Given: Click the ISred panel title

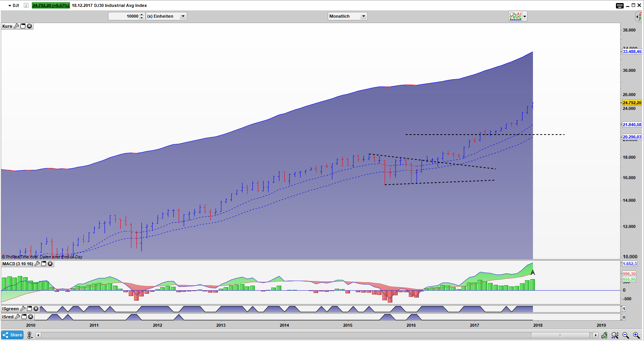Looking at the screenshot, I should [x=8, y=317].
